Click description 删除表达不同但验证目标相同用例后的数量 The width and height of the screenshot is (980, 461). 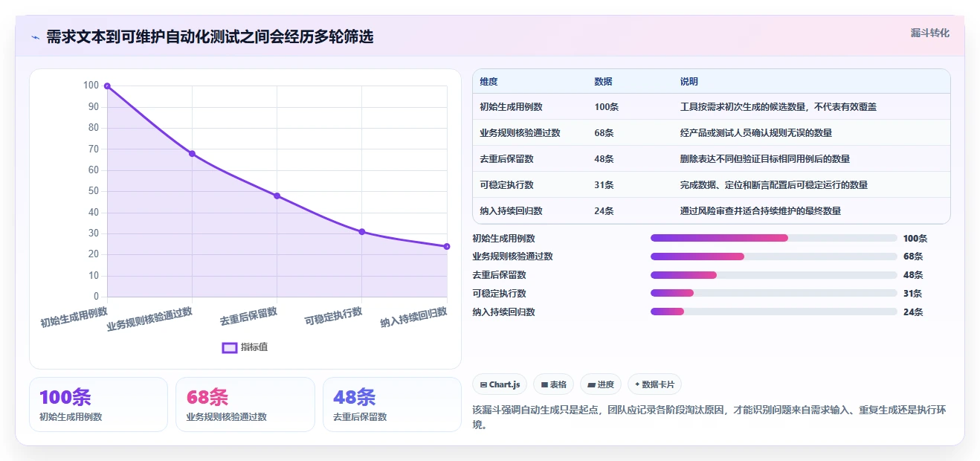pyautogui.click(x=764, y=159)
